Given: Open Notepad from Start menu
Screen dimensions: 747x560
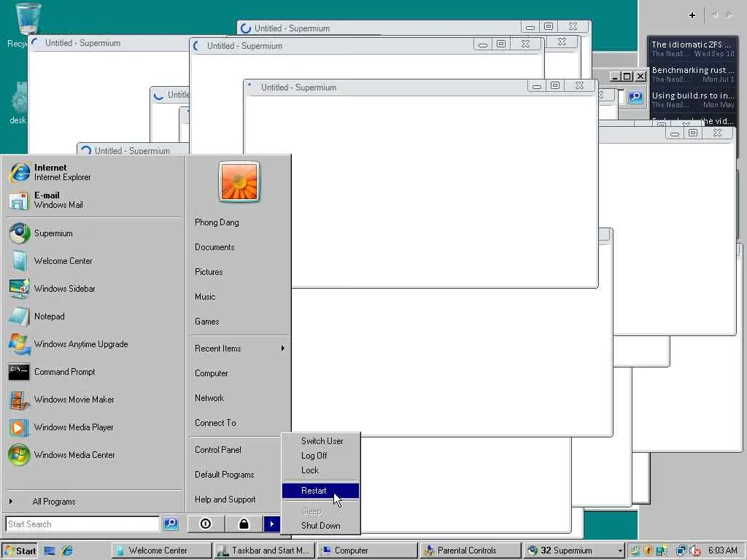Looking at the screenshot, I should tap(94, 316).
